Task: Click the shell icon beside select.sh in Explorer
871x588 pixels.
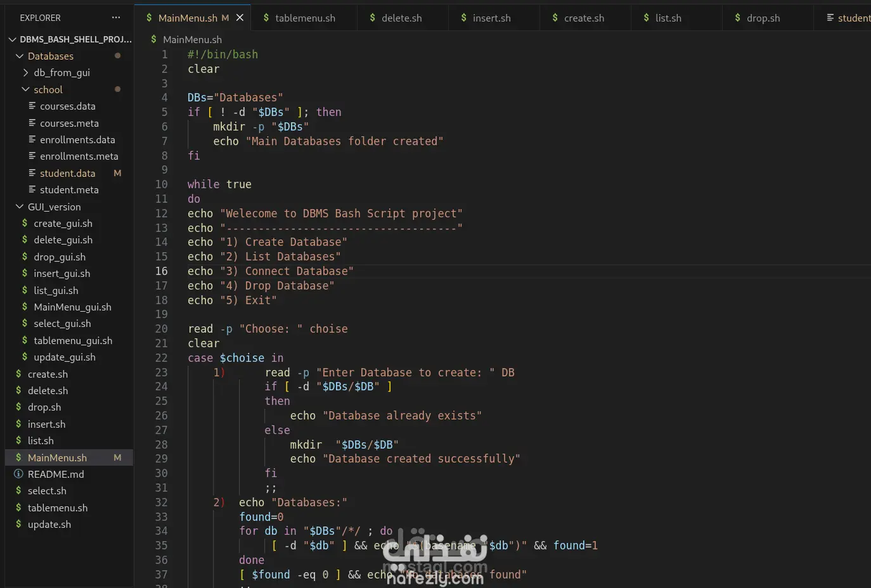Action: pyautogui.click(x=18, y=490)
